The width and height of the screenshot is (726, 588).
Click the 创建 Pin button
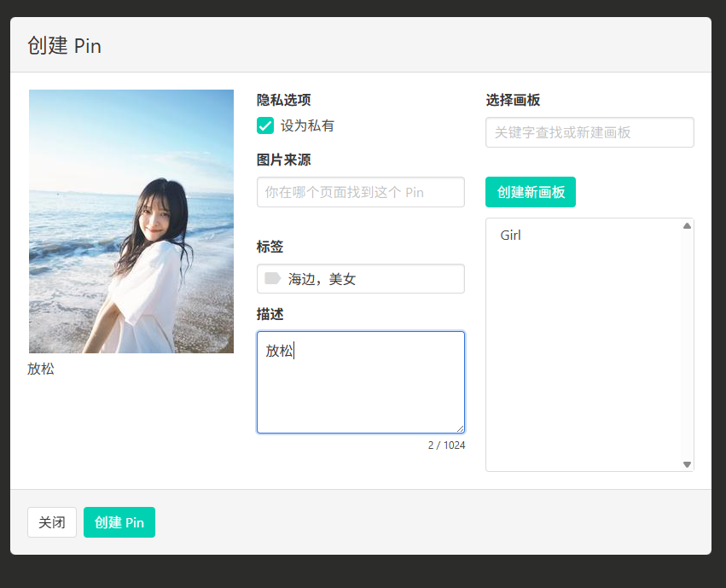[119, 522]
